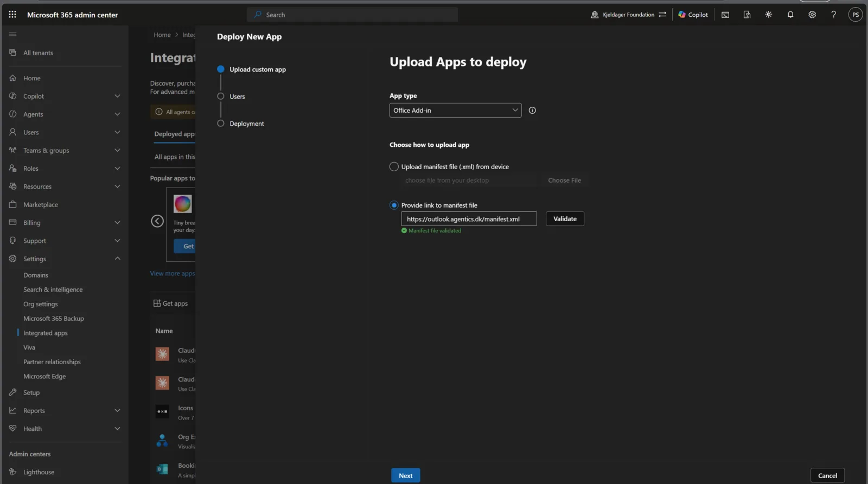
Task: Open the PS account avatar
Action: click(x=856, y=15)
